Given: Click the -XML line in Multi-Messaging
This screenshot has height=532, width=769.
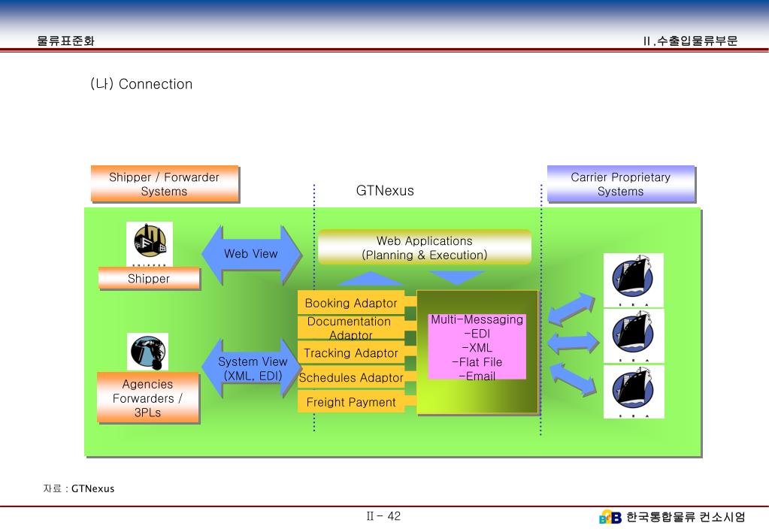Looking at the screenshot, I should (x=477, y=348).
